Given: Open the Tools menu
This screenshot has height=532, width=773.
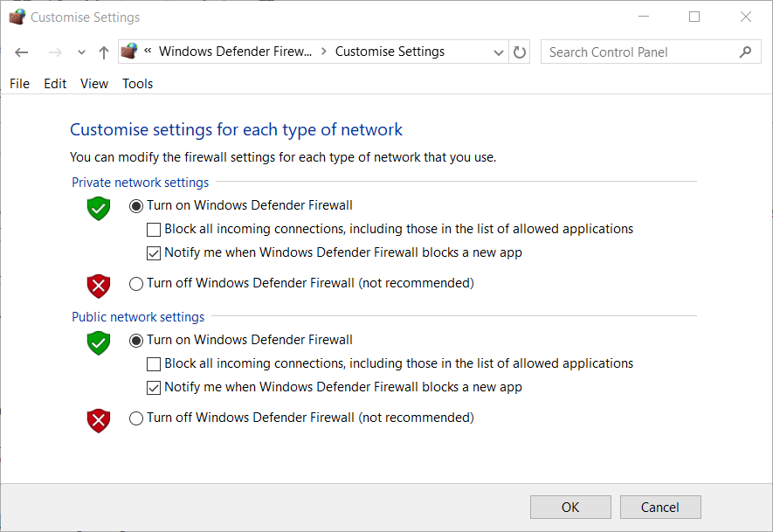Looking at the screenshot, I should point(136,83).
